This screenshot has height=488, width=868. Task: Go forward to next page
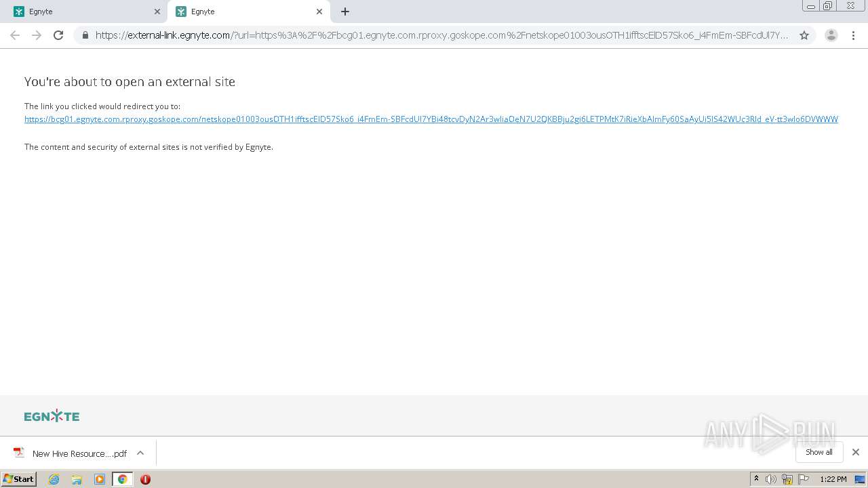37,35
